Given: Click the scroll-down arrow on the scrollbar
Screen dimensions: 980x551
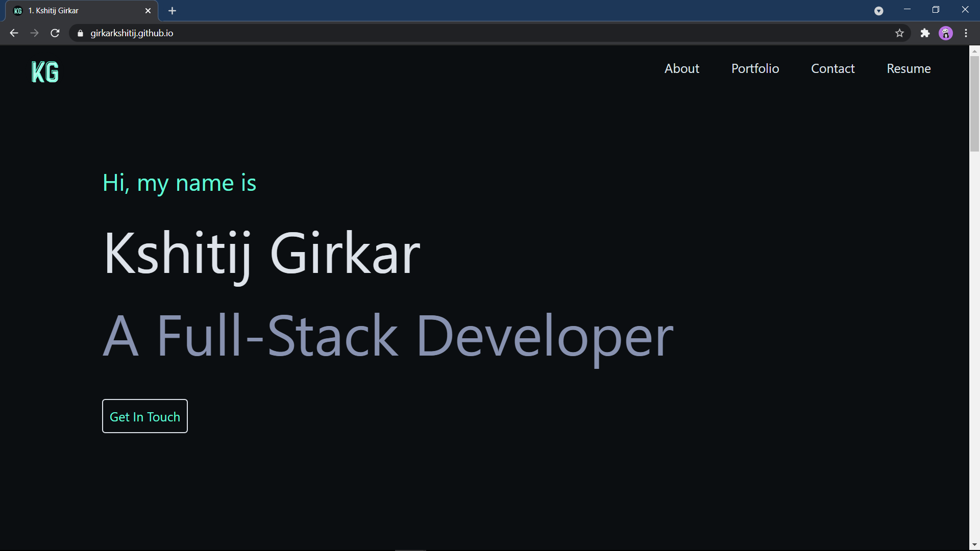Looking at the screenshot, I should (x=974, y=544).
